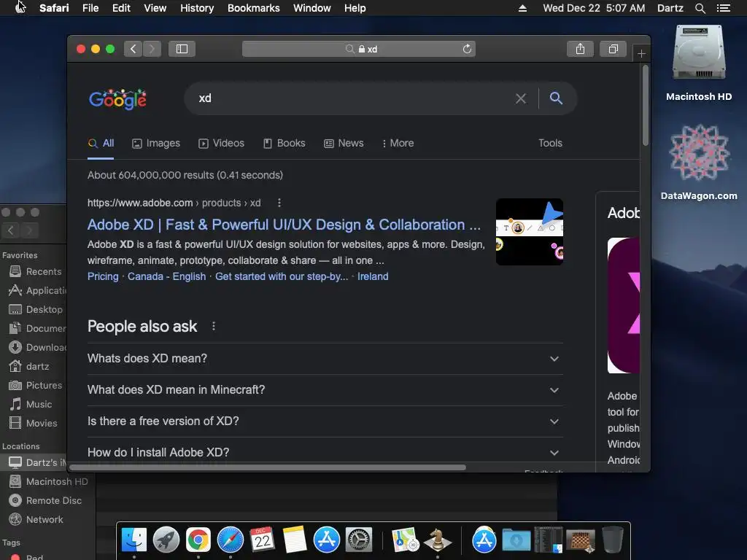Open Calendar showing 22 in Dock
Viewport: 747px width, 560px height.
(x=262, y=540)
